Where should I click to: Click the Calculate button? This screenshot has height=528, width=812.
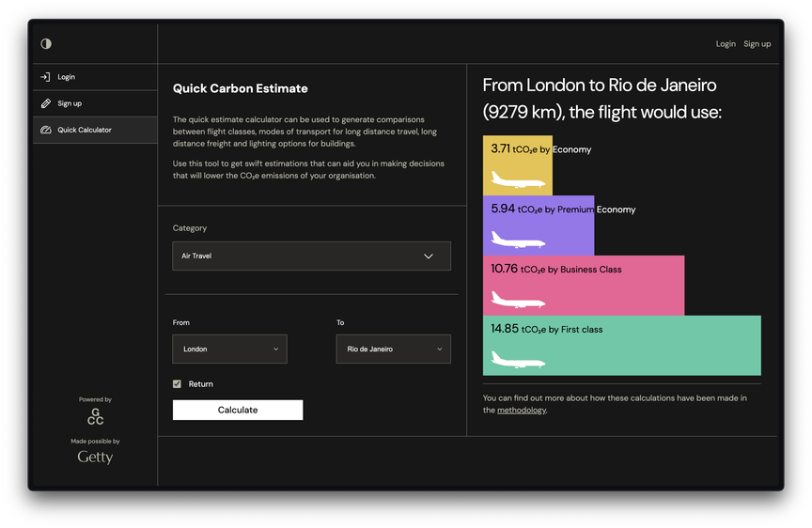point(238,410)
